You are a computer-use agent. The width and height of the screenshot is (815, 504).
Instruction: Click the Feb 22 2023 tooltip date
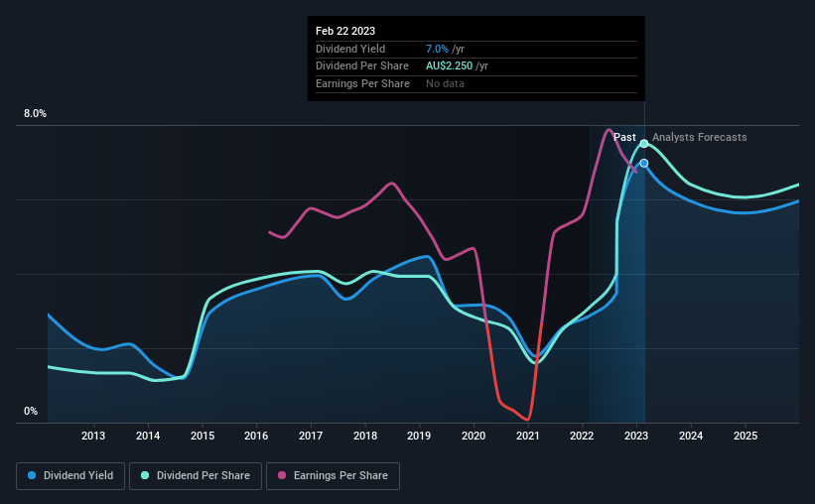(345, 31)
